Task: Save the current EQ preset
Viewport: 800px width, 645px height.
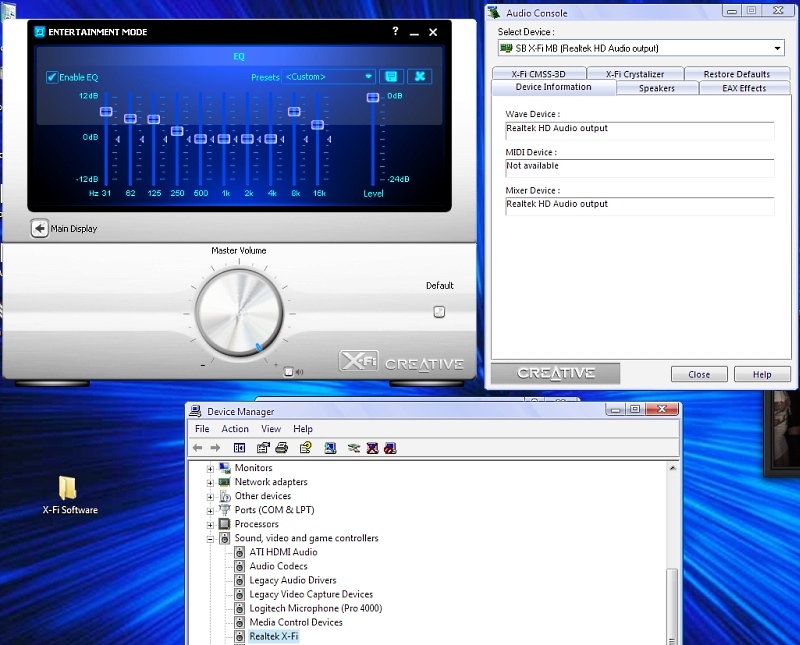Action: [x=391, y=76]
